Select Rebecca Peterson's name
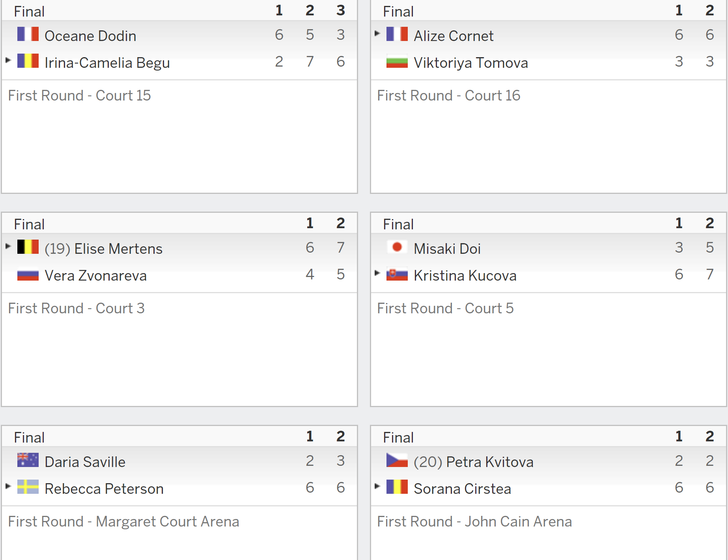728x560 pixels. (104, 489)
